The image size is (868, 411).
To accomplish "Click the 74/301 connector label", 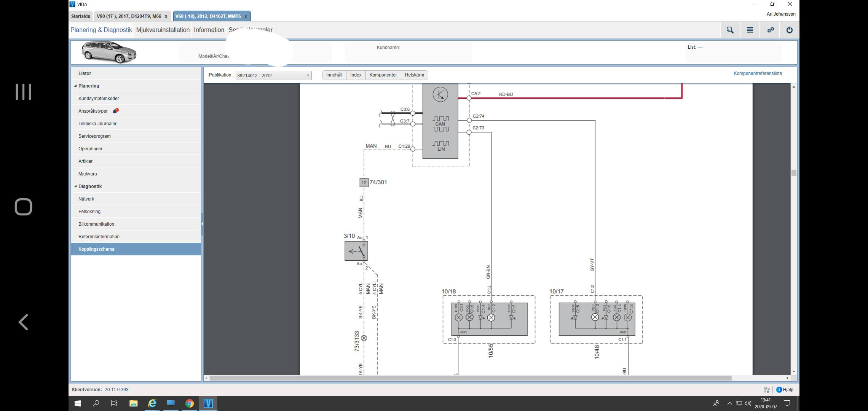I will [x=378, y=182].
